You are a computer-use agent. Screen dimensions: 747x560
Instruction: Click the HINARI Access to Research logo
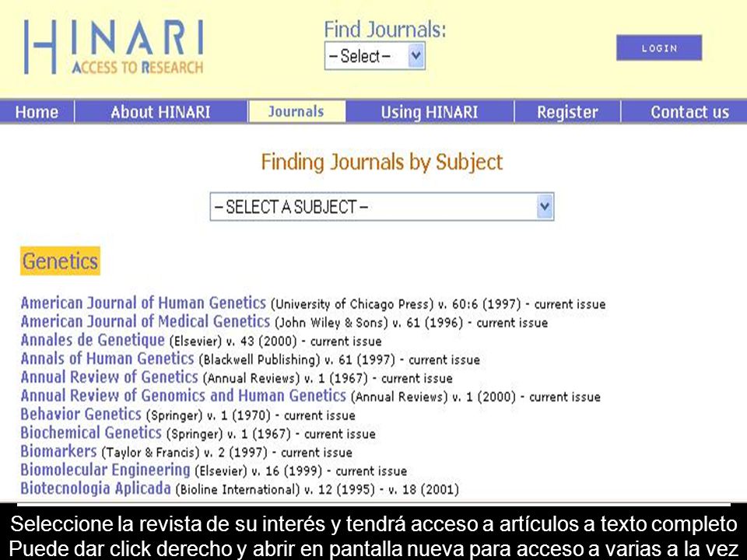coord(114,47)
